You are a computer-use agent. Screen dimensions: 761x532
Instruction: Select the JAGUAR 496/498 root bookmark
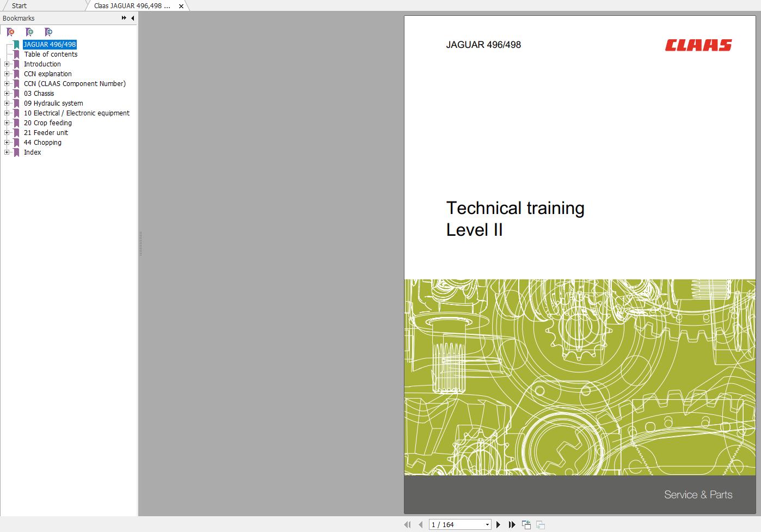click(50, 44)
